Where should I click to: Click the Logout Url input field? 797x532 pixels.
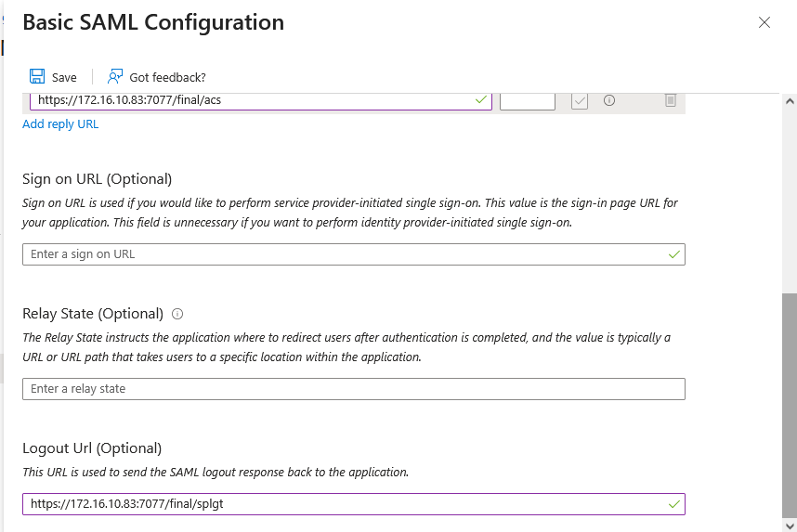344,504
